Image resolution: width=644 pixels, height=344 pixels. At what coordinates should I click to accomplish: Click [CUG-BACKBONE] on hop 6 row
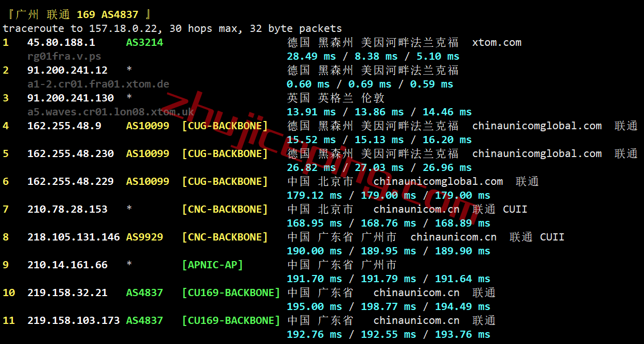coord(225,181)
